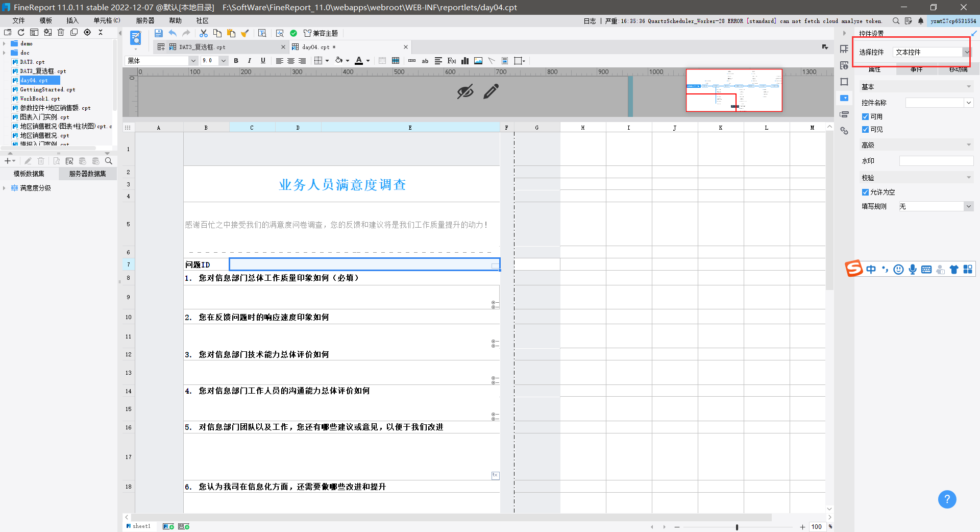Open the 选择控件 dropdown
The image size is (980, 532).
click(966, 52)
